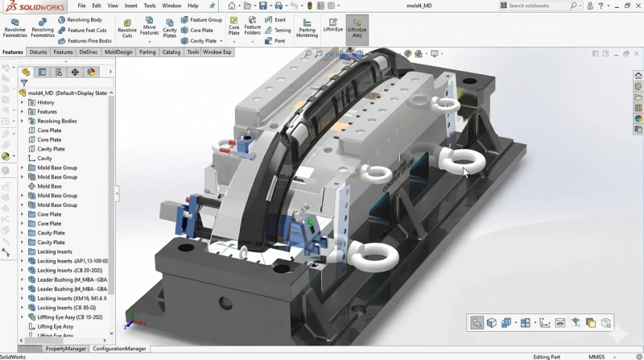
Task: Activate the LiftinEye Assy tool
Action: click(357, 28)
